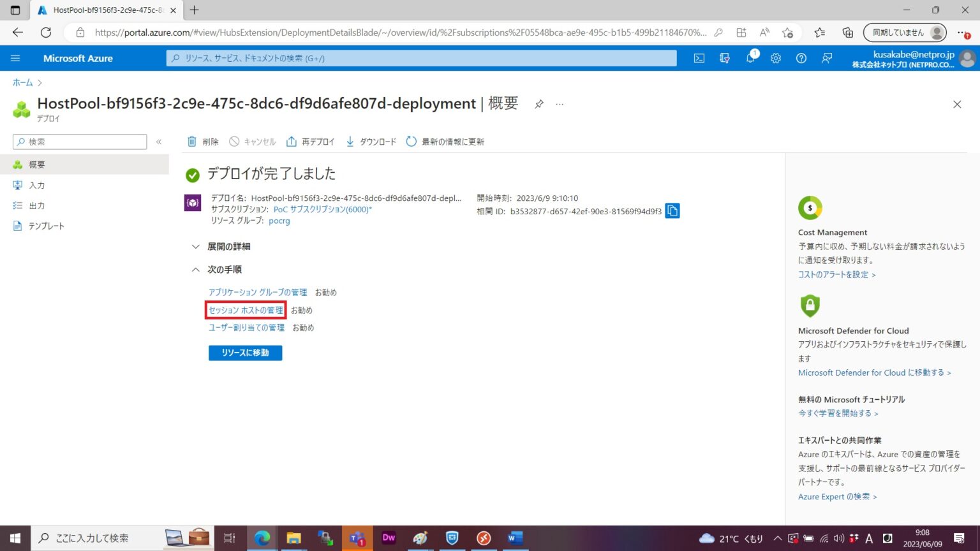Open Azure Cloud Shell from the top bar
Image resolution: width=980 pixels, height=551 pixels.
pyautogui.click(x=699, y=58)
